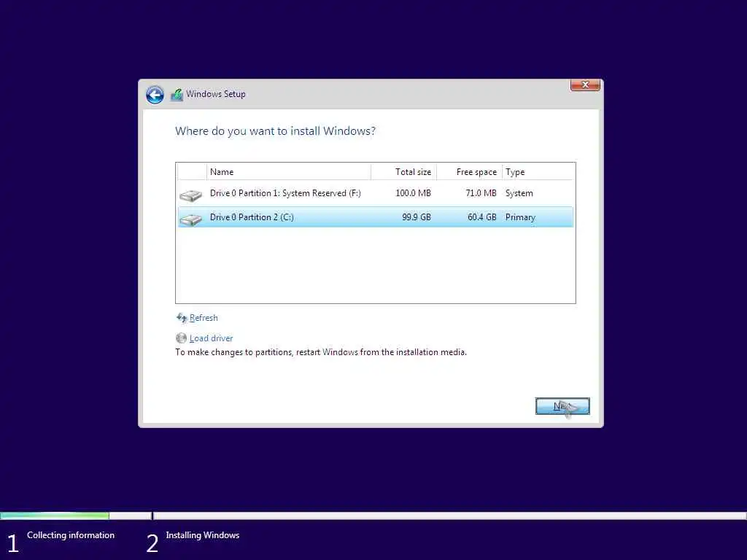The image size is (747, 560).
Task: Click the System type cell
Action: point(519,193)
